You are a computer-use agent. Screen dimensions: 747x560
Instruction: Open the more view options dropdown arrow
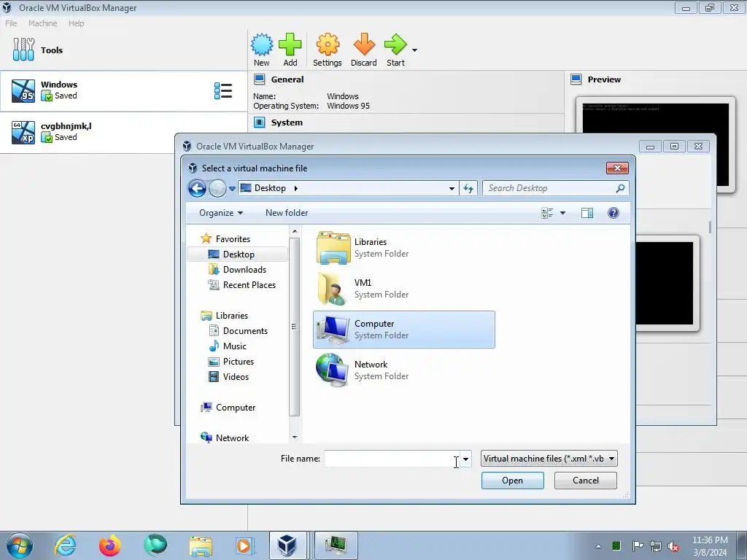coord(562,213)
